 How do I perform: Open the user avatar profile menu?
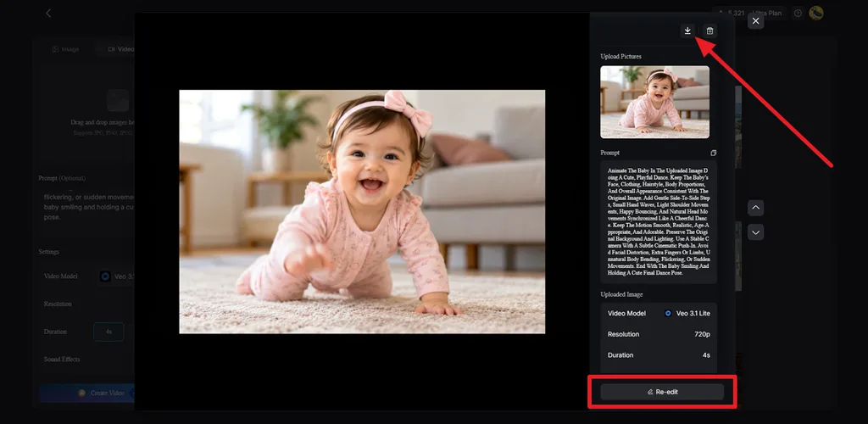pyautogui.click(x=816, y=13)
